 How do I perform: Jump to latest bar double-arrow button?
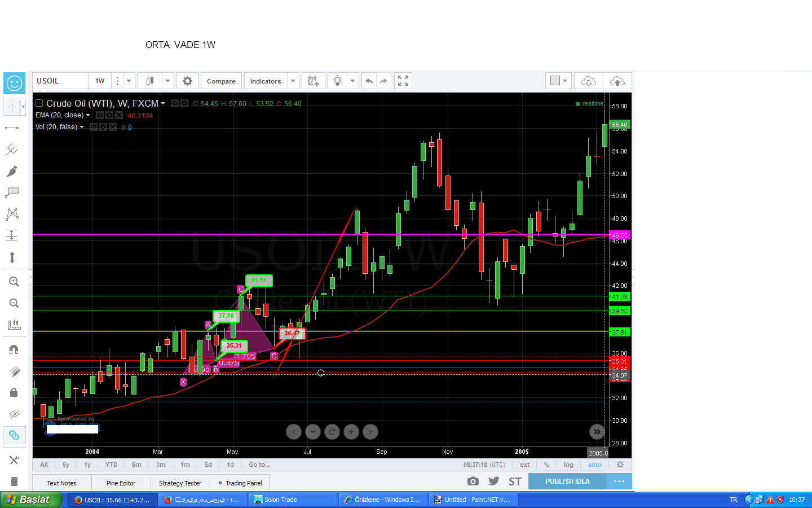[x=597, y=432]
